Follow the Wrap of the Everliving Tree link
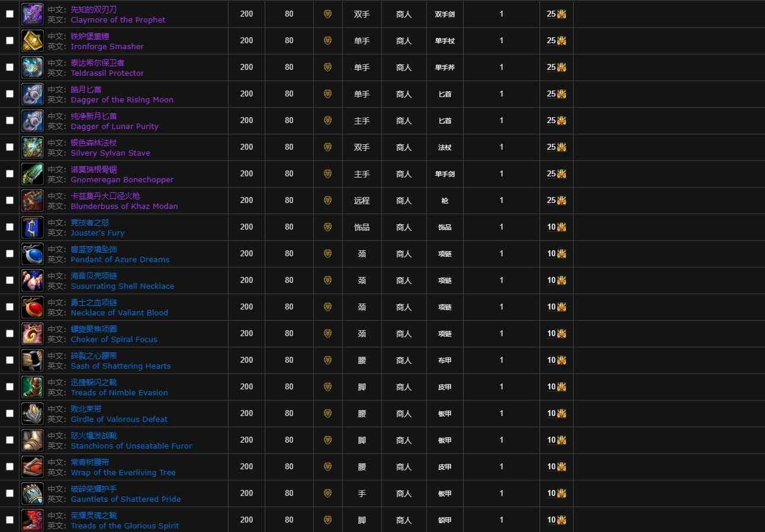The image size is (765, 532). [x=123, y=472]
